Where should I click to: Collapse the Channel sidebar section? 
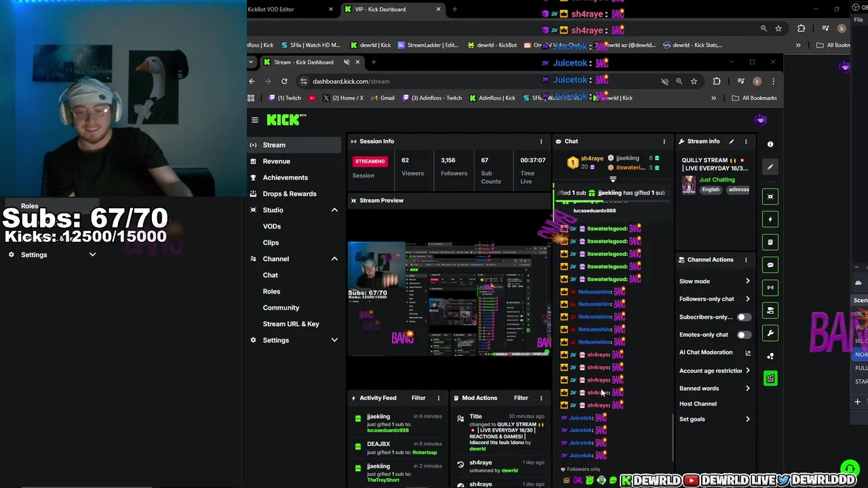click(x=334, y=259)
